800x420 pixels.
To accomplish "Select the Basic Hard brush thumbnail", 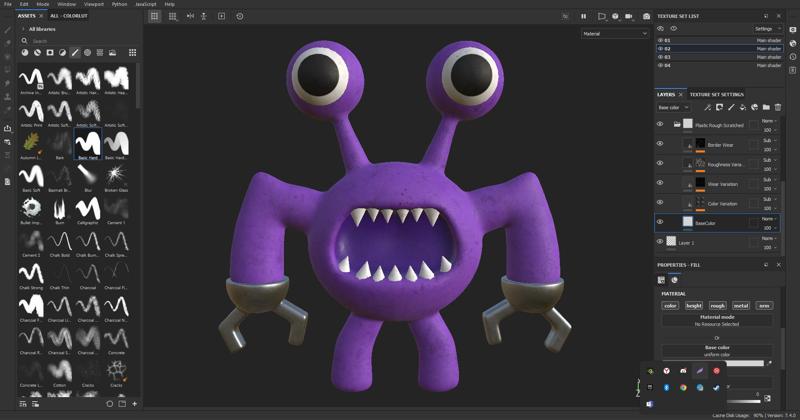I will (x=88, y=143).
